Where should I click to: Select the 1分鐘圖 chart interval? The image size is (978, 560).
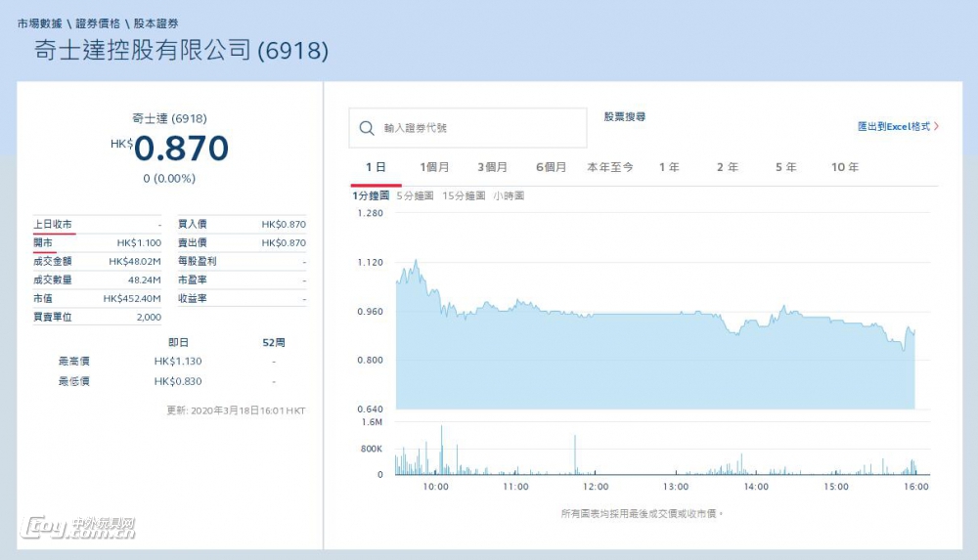371,195
